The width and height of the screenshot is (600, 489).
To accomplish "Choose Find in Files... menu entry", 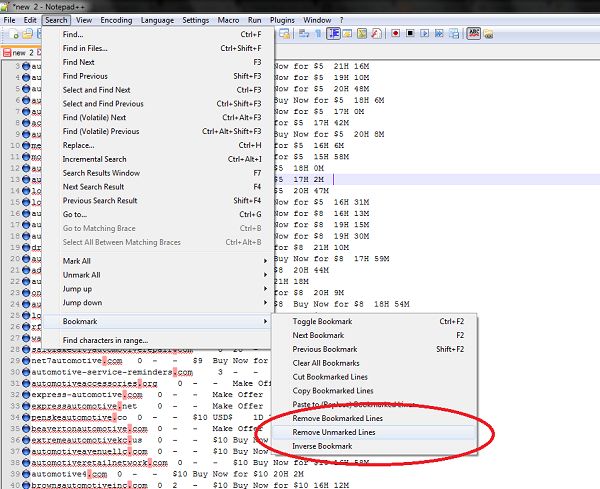I will click(x=158, y=48).
